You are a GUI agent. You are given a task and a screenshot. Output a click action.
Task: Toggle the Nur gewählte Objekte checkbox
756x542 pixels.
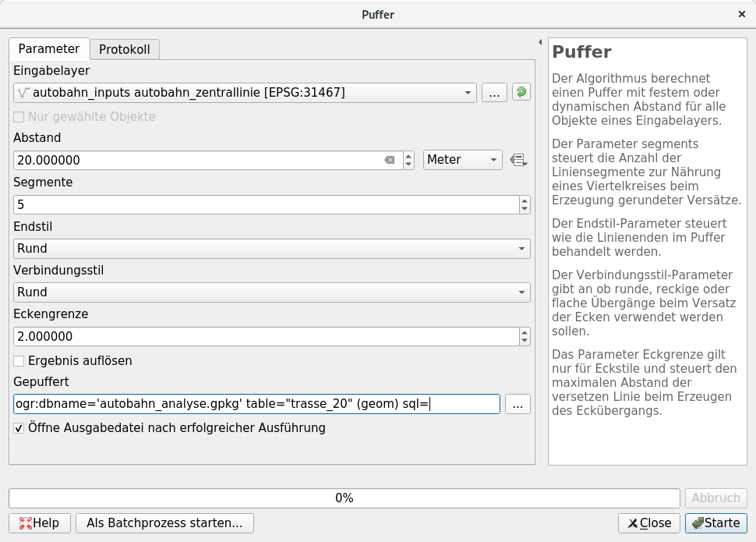coord(19,116)
